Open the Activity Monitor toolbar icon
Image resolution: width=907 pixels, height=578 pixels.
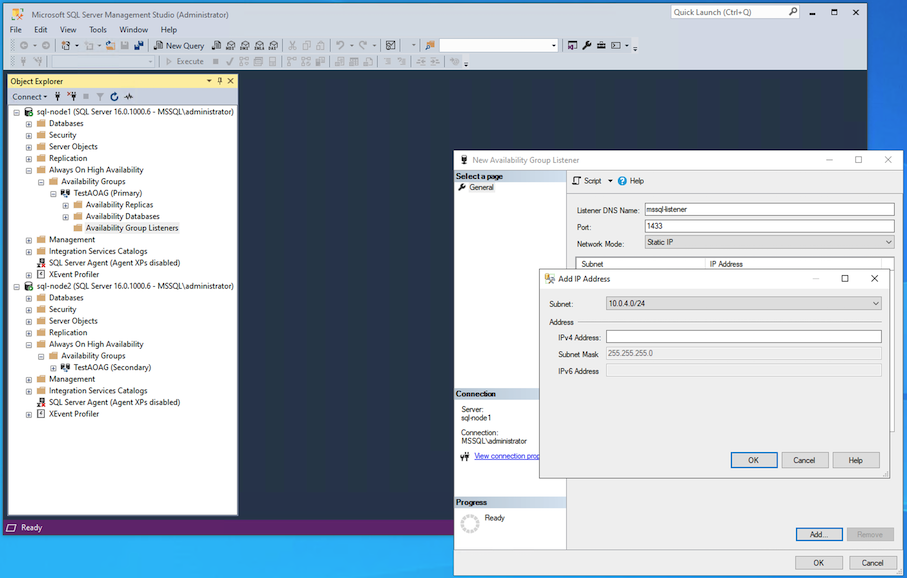coord(390,46)
